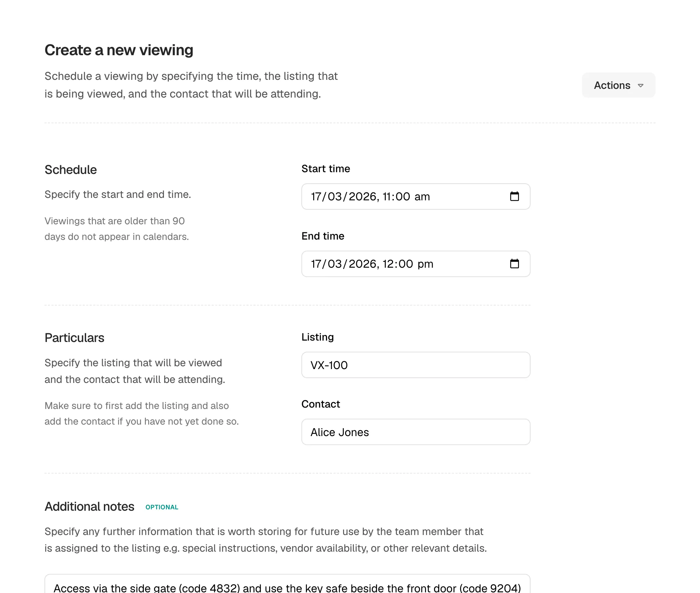This screenshot has height=593, width=700.
Task: Click the End time input field
Action: click(x=399, y=264)
